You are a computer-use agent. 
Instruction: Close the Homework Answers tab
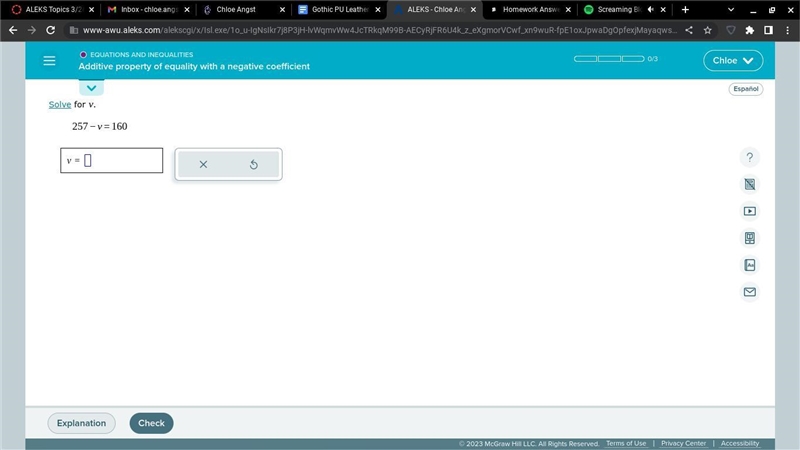[568, 9]
